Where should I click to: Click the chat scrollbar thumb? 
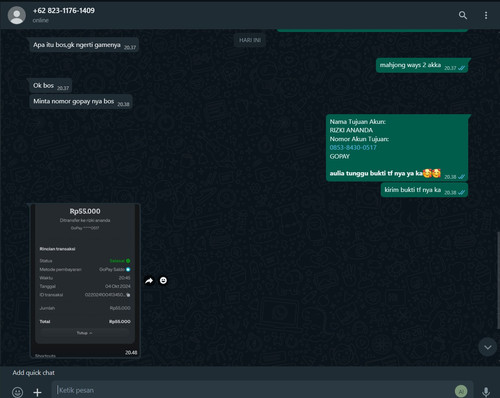[x=498, y=280]
